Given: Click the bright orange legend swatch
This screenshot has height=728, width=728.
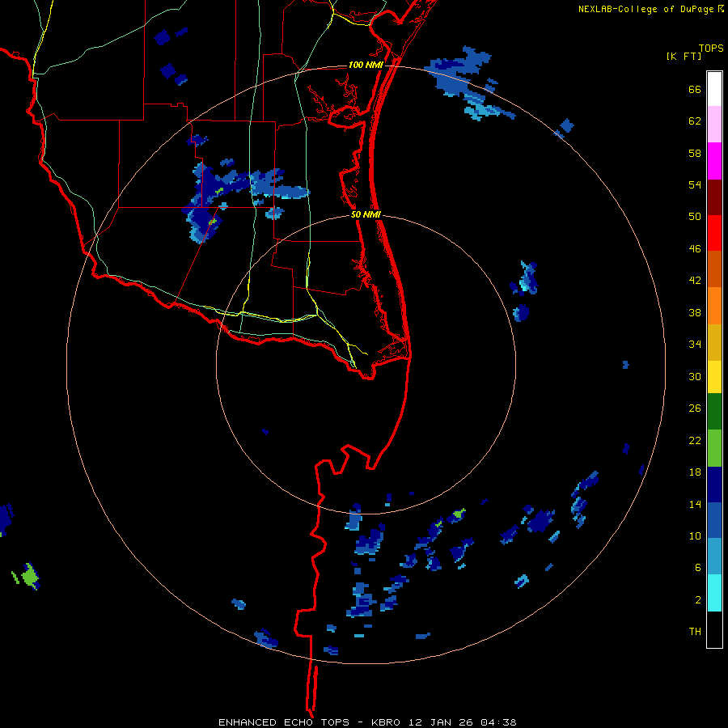Looking at the screenshot, I should pyautogui.click(x=714, y=306).
